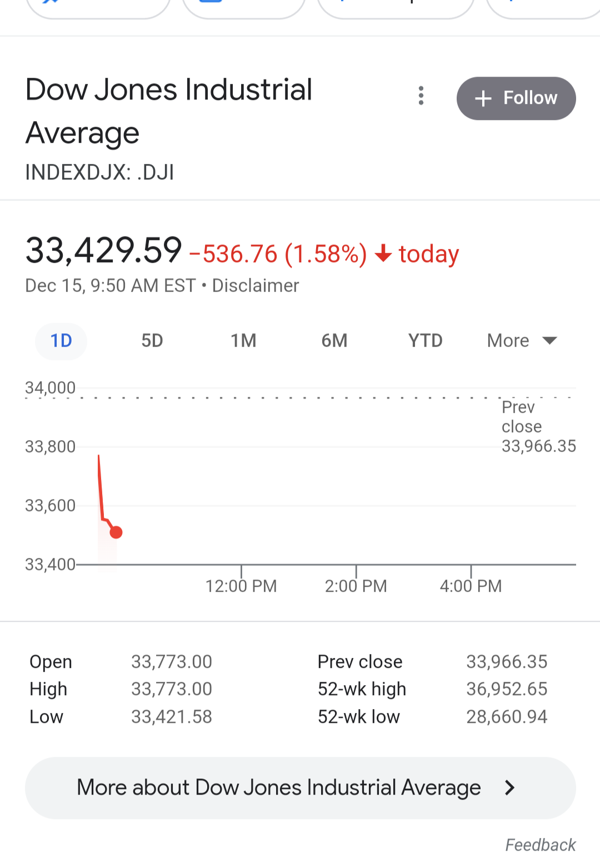Click the red down arrow next to today
This screenshot has width=600, height=868.
tap(383, 254)
